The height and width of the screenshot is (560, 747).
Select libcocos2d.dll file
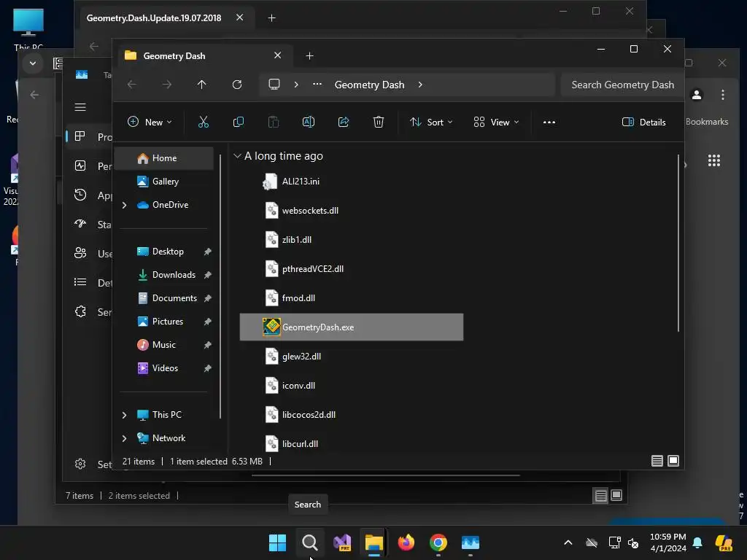coord(351,415)
